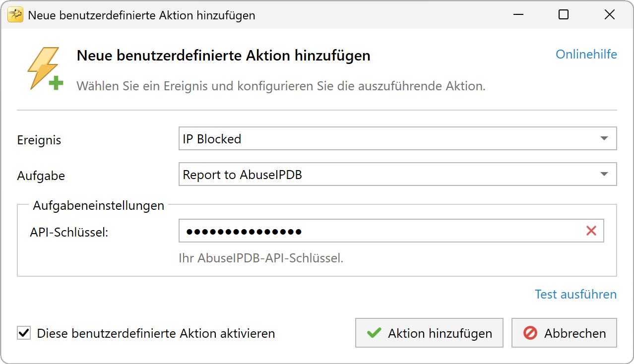Cancel with the Abbrechen button
This screenshot has height=364, width=634.
click(565, 333)
